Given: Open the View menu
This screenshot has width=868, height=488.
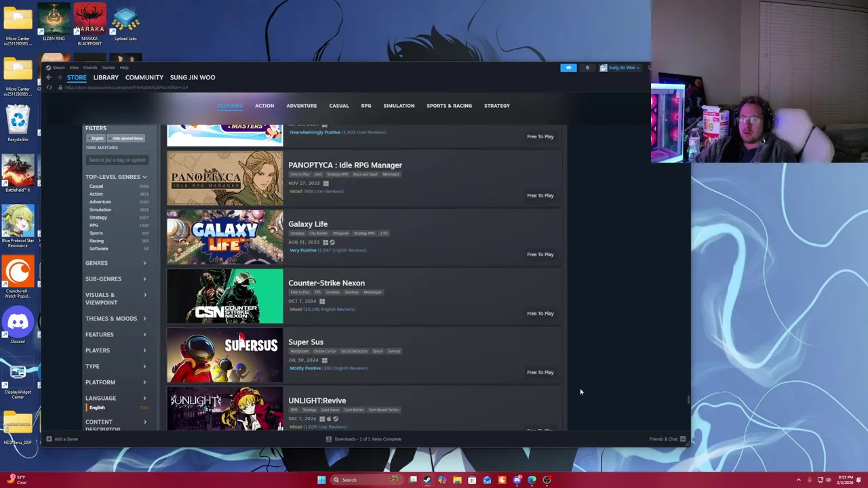Looking at the screenshot, I should [x=75, y=68].
